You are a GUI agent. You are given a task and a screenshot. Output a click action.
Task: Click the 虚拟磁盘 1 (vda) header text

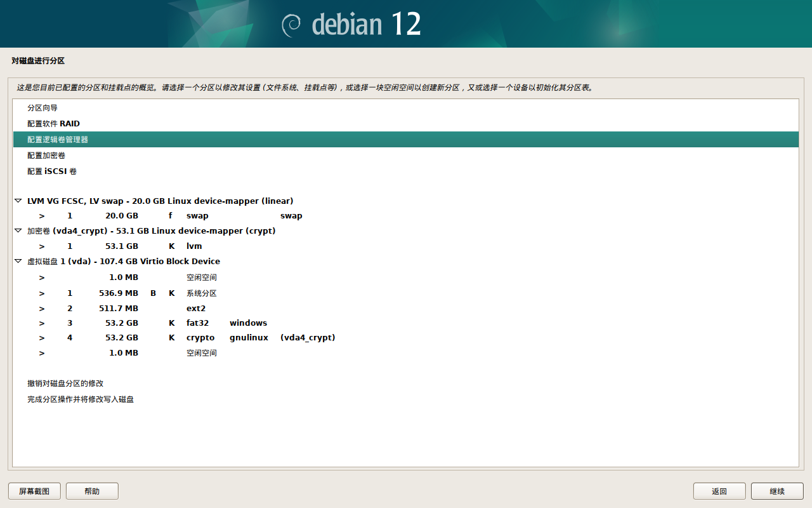click(124, 261)
